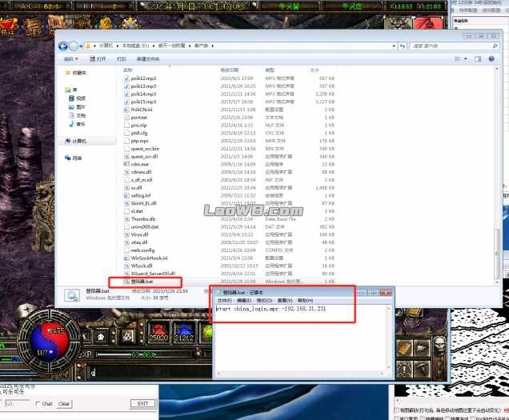The width and height of the screenshot is (509, 420).
Task: Select the quest_scr.bin file
Action: [145, 149]
